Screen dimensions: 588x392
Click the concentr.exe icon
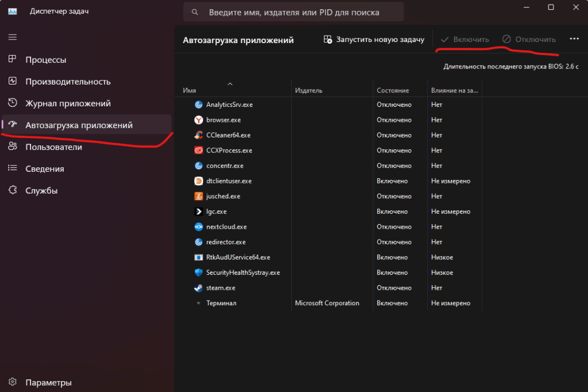coord(198,166)
